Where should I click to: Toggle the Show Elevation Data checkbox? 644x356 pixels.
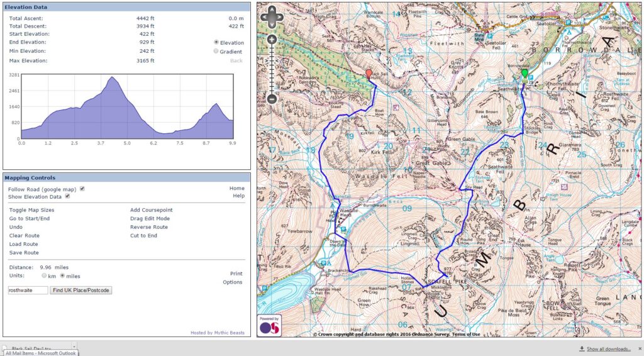point(68,196)
